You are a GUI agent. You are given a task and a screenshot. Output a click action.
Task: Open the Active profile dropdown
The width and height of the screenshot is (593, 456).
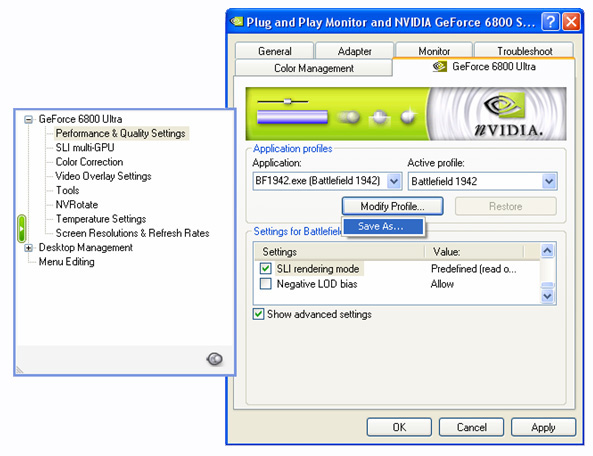[549, 181]
